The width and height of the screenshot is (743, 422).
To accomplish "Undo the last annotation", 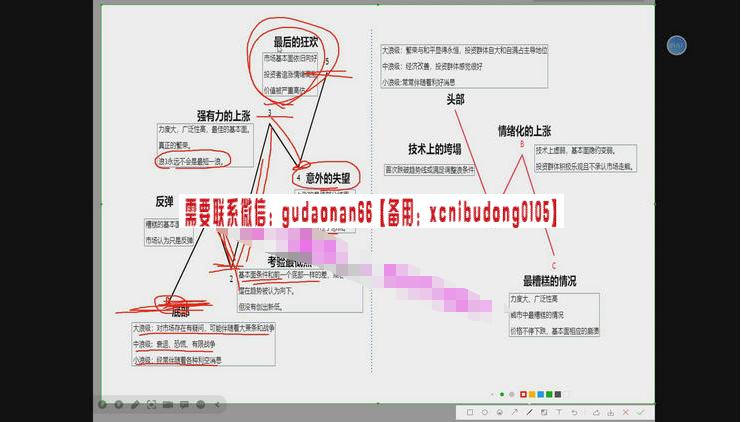I will click(574, 412).
